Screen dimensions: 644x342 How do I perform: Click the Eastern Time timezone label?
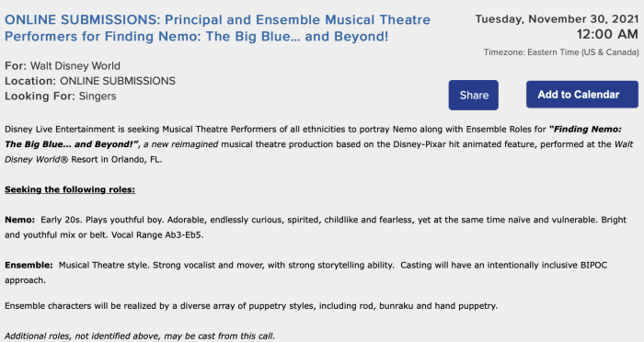(561, 52)
